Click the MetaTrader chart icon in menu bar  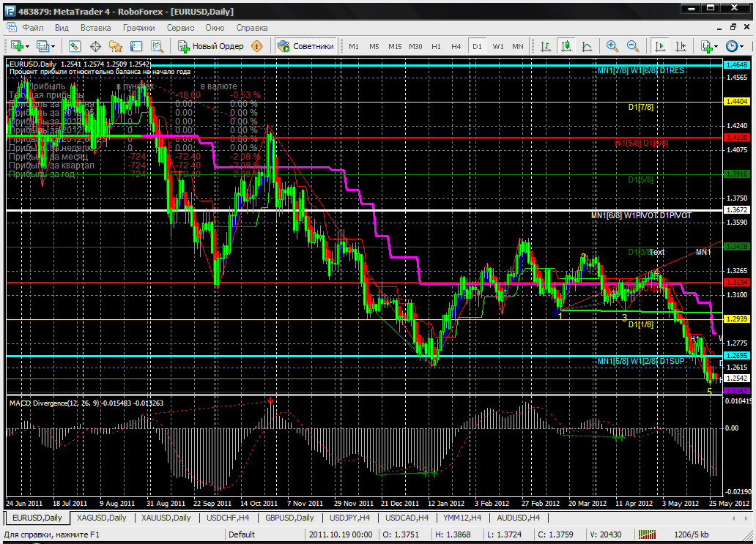pos(11,28)
